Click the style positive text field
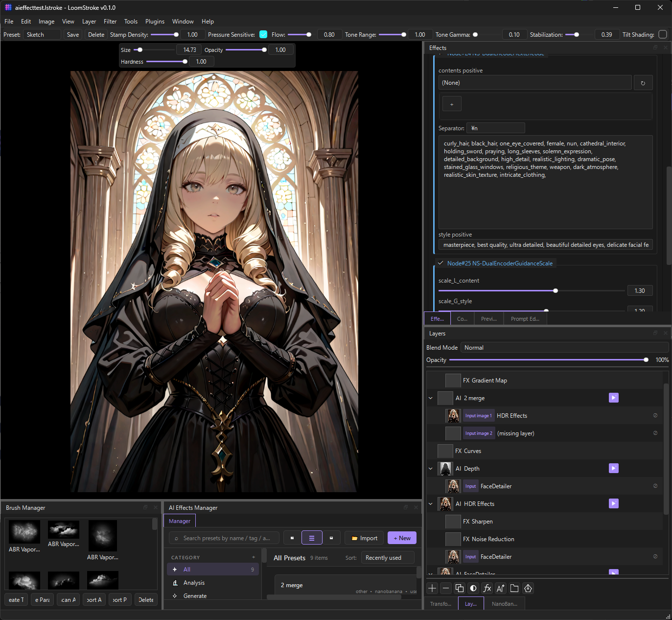The width and height of the screenshot is (672, 620). tap(545, 245)
